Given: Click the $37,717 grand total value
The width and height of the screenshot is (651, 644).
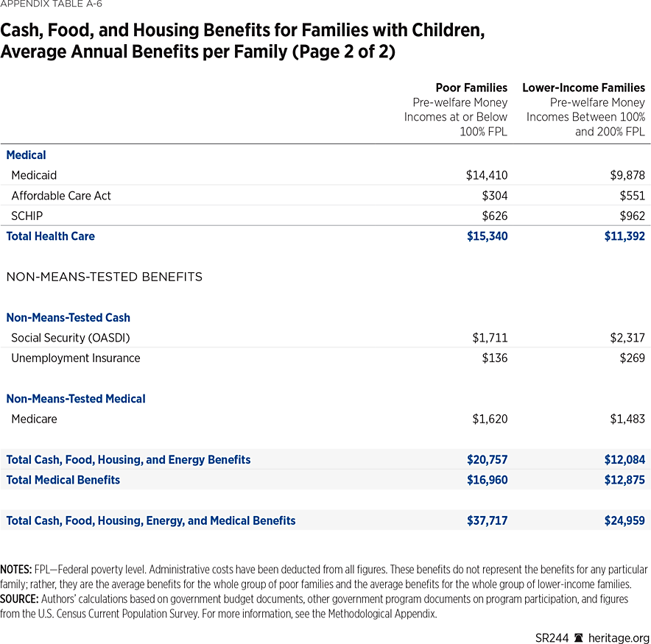Looking at the screenshot, I should coord(487,520).
